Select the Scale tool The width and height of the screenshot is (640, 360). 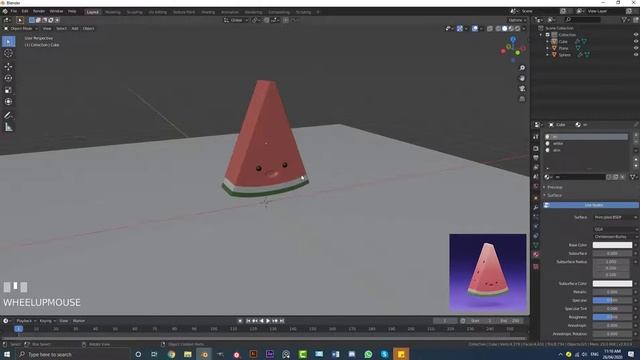click(9, 90)
